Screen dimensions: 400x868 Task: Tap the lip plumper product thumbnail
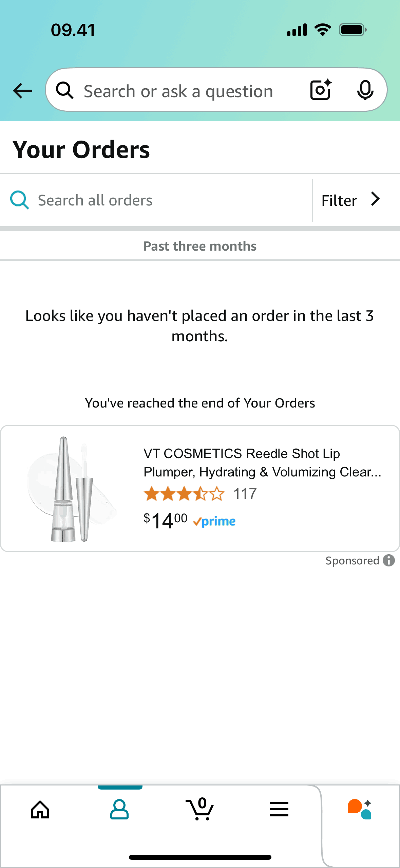coord(72,489)
